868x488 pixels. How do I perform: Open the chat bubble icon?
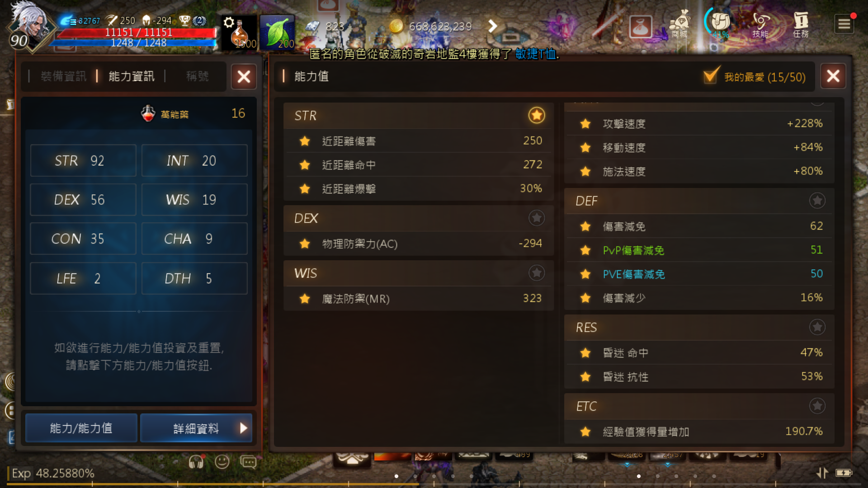coord(248,462)
